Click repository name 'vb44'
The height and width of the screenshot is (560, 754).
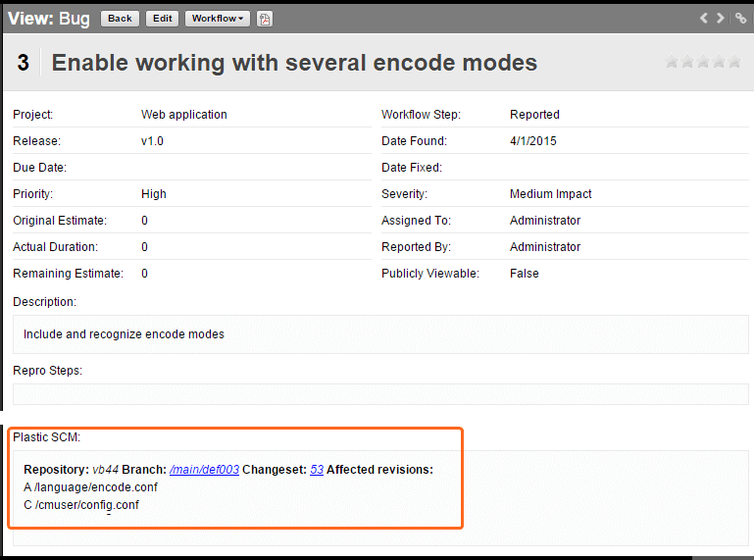coord(105,470)
